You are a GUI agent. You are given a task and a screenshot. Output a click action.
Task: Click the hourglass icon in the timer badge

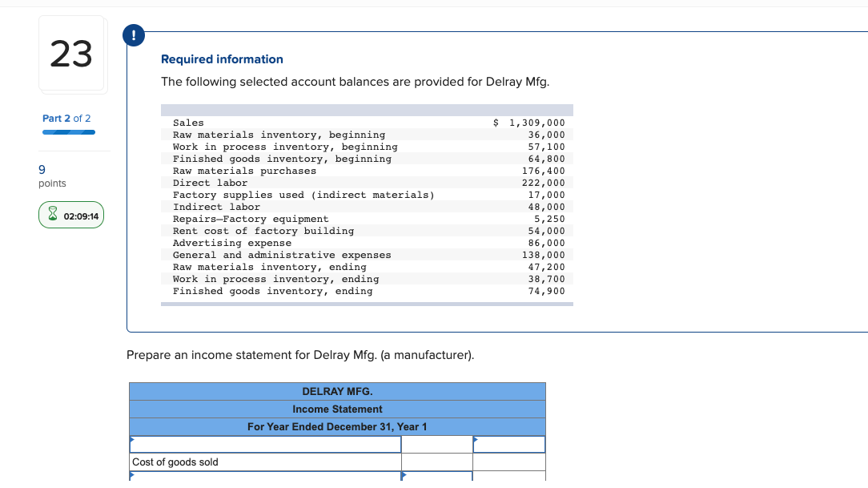[51, 215]
